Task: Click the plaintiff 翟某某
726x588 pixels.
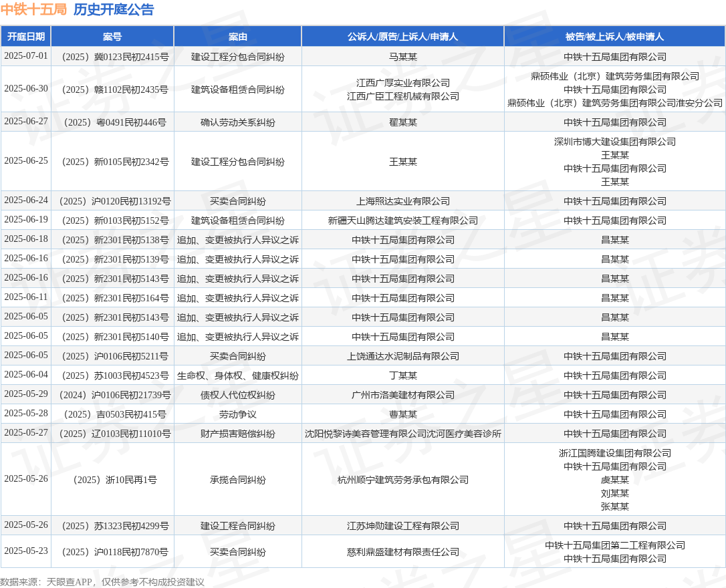Action: 403,122
